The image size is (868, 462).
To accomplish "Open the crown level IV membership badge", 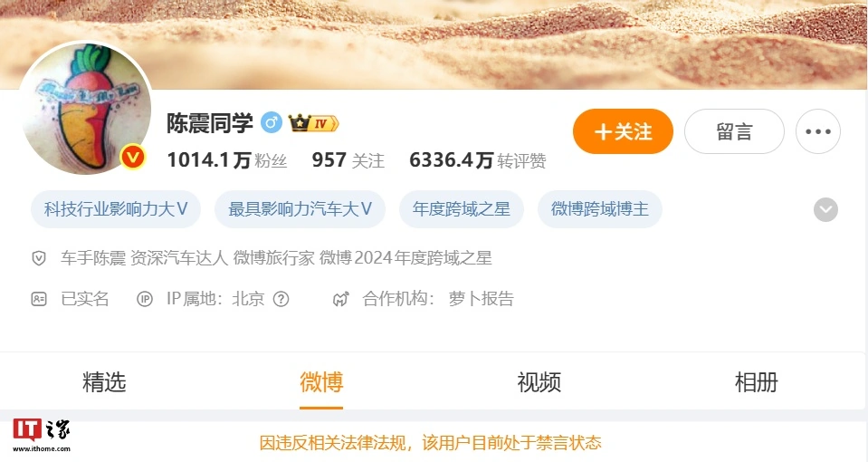I will 313,123.
